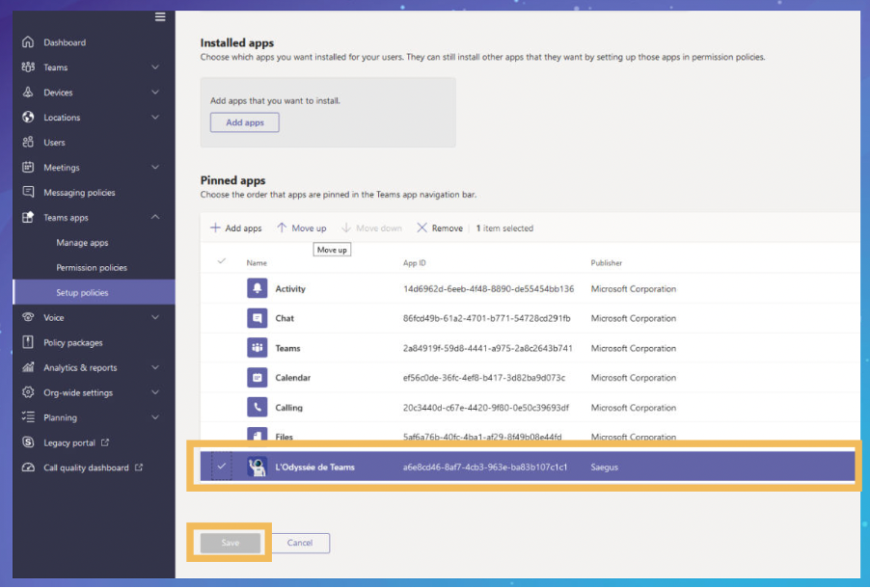Image resolution: width=870 pixels, height=588 pixels.
Task: Open the Users page label
Action: click(x=54, y=143)
